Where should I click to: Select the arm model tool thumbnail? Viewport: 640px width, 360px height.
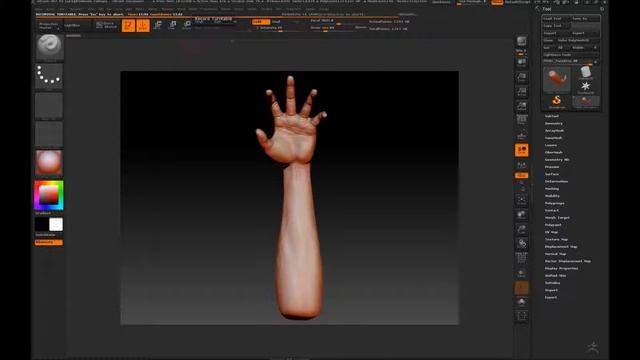pyautogui.click(x=557, y=79)
